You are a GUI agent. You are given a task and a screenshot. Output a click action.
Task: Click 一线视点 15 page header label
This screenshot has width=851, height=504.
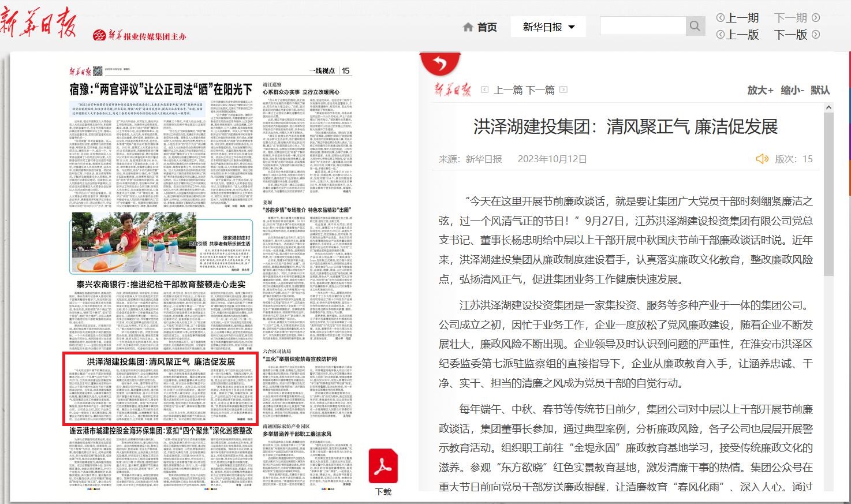pos(330,71)
